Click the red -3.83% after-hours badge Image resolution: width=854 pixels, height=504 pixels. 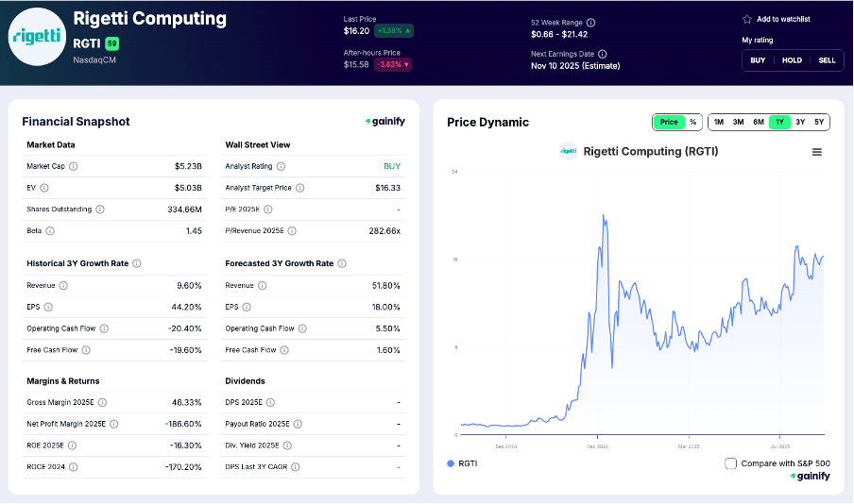393,65
